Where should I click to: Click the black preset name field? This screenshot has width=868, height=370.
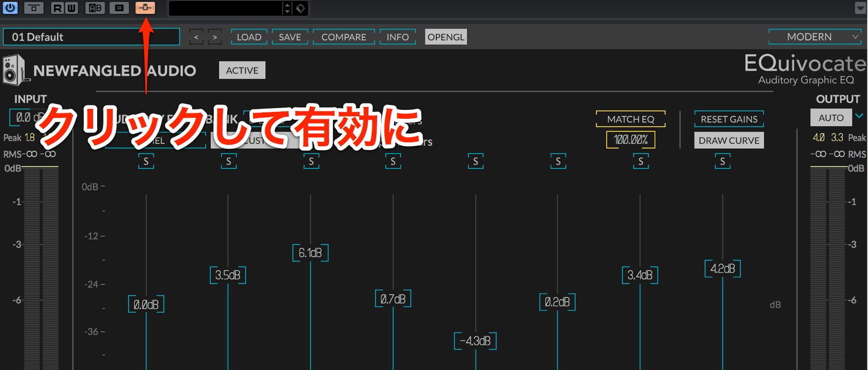(x=226, y=8)
